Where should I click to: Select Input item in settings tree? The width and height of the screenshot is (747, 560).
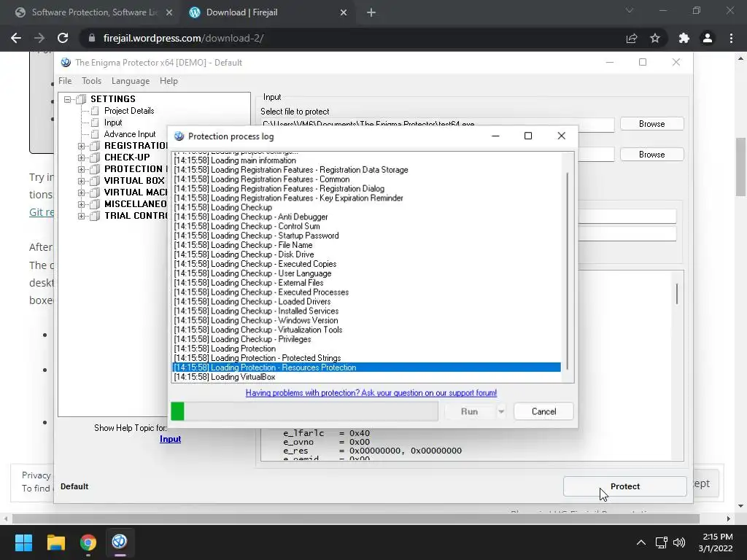113,122
